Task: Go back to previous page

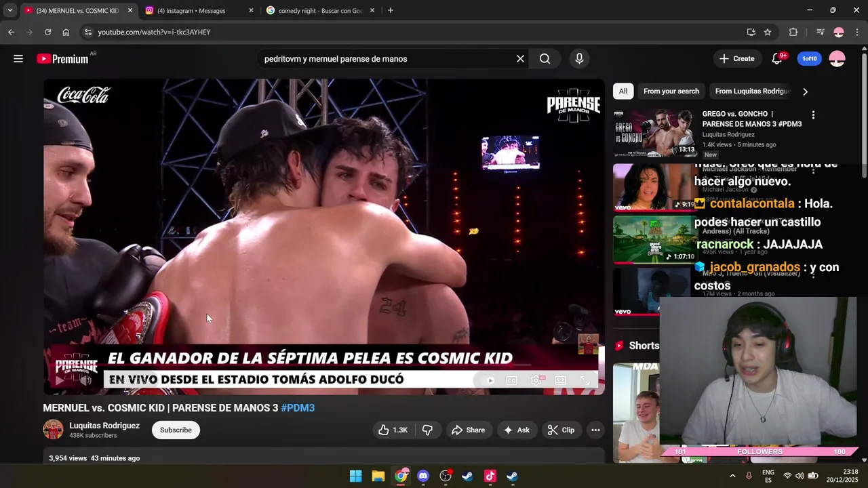Action: (x=11, y=32)
